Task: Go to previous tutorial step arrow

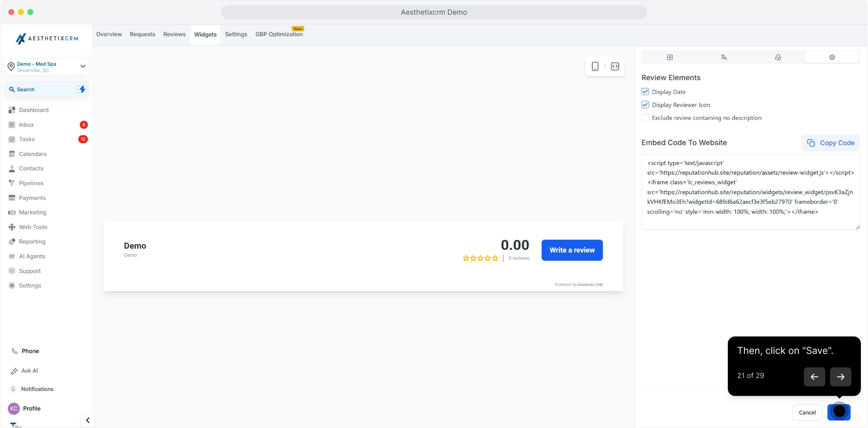Action: click(x=814, y=376)
